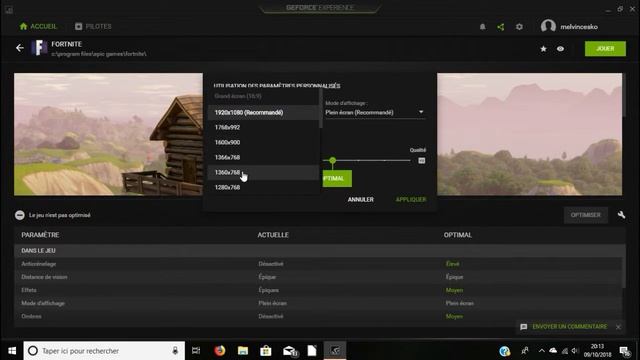
Task: Open the notifications bell
Action: pos(482,27)
